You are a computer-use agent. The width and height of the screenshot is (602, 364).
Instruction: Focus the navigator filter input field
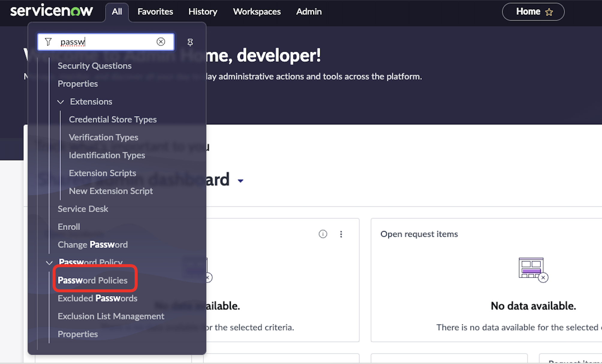click(105, 42)
